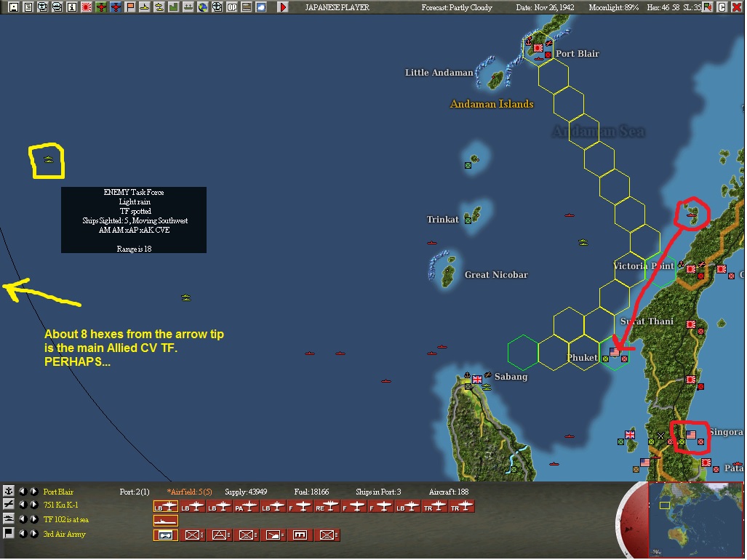Click the plane icon beside 751 Ku K-1 row
Image resolution: width=747 pixels, height=560 pixels.
(x=8, y=504)
